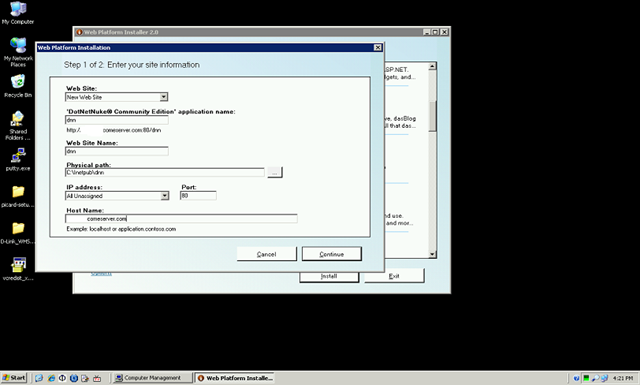Select the picard-setu... folder icon
Viewport: 640px width, 385px height.
pyautogui.click(x=18, y=196)
